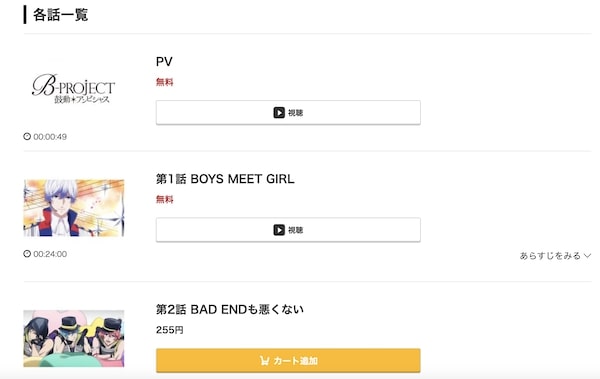
Task: Expand the chevron next to あらすじをみる
Action: (587, 256)
